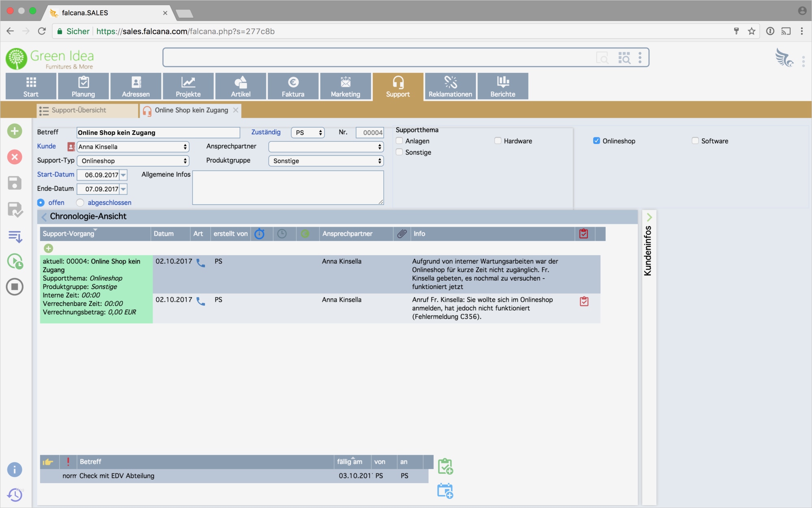Click the Kunde link label

coord(46,146)
